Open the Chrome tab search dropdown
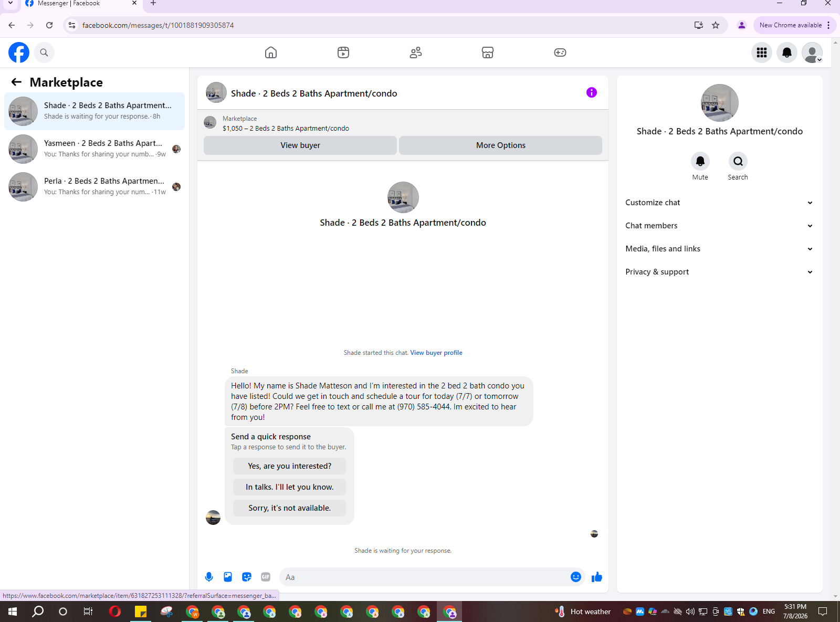The image size is (840, 622). (x=10, y=3)
